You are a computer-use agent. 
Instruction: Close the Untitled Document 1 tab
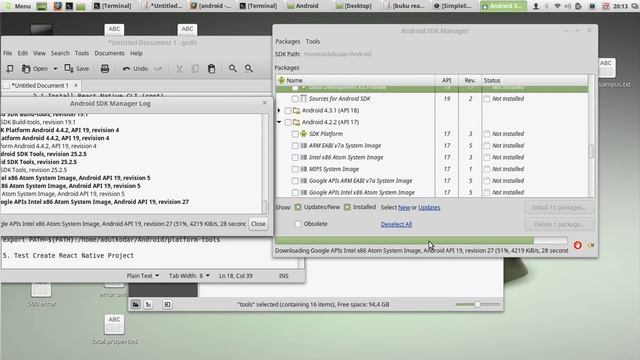(76, 85)
